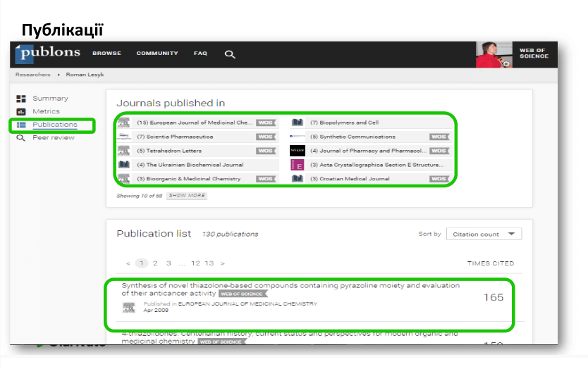Click the Peer review magnifier icon
This screenshot has width=588, height=369.
click(x=21, y=138)
